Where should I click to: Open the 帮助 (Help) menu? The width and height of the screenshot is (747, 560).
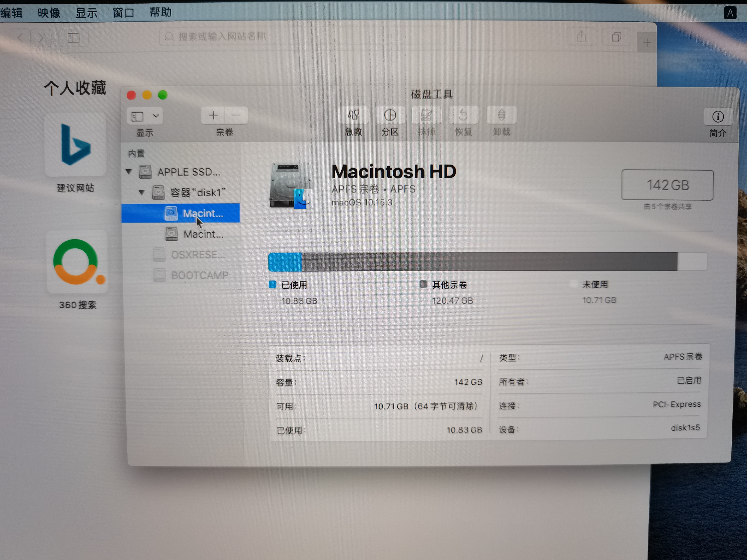161,12
